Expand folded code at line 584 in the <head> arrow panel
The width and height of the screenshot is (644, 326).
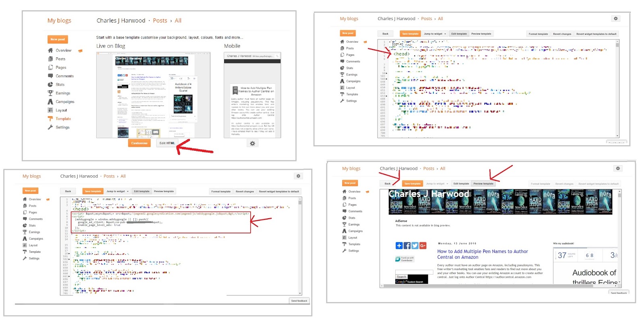click(x=387, y=79)
